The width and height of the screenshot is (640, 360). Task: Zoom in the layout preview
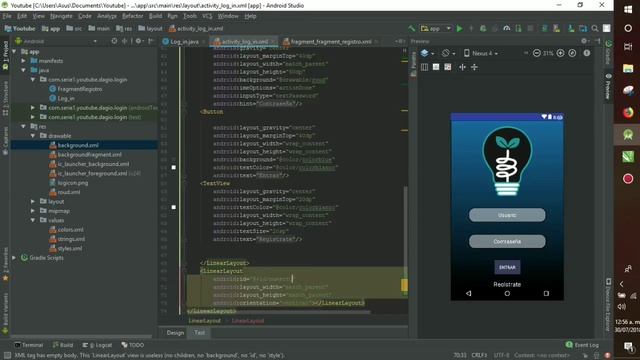tap(560, 53)
